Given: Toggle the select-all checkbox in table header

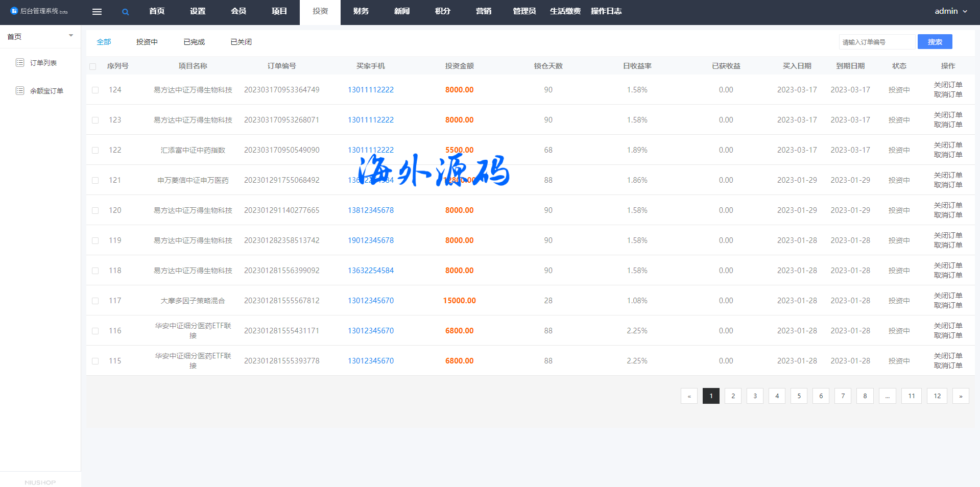Looking at the screenshot, I should tap(93, 66).
